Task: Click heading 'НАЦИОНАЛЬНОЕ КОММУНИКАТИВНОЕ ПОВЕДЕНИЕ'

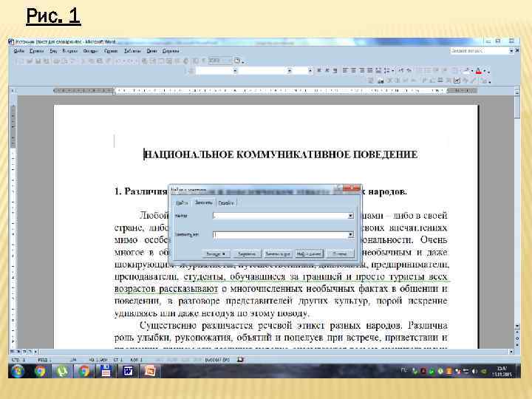Action: pos(281,154)
